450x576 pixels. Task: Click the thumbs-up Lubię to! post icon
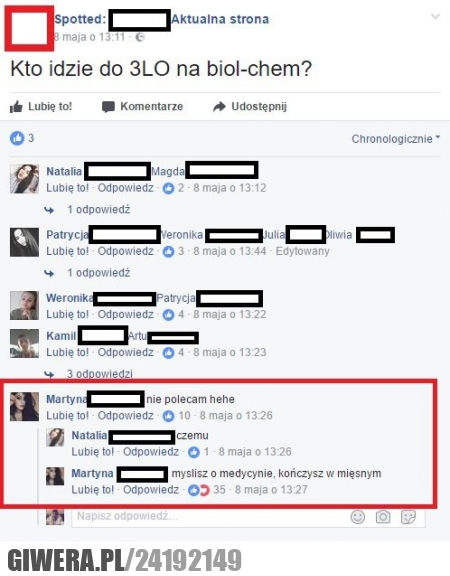pyautogui.click(x=16, y=107)
